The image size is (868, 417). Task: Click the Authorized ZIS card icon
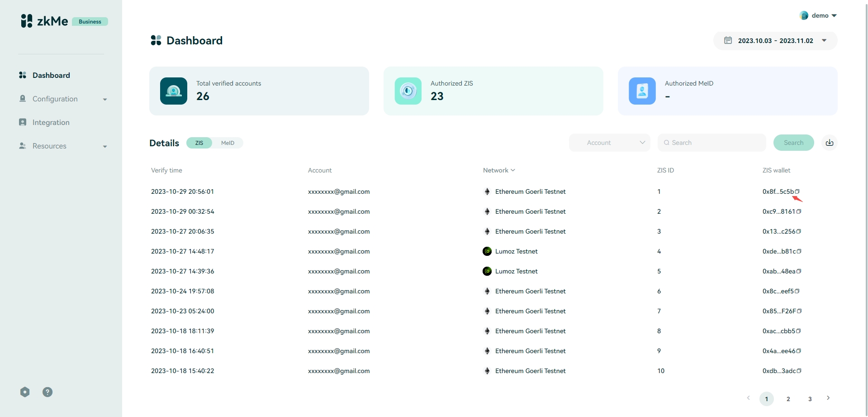(408, 91)
